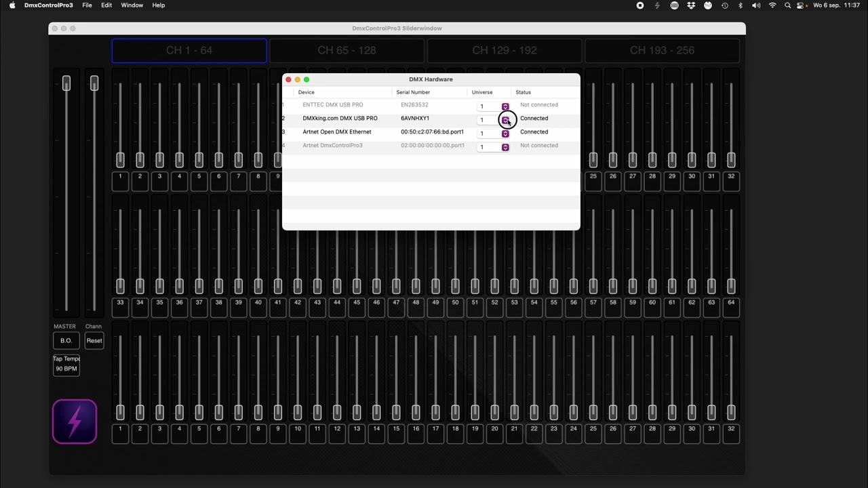Open the Help menu

159,5
